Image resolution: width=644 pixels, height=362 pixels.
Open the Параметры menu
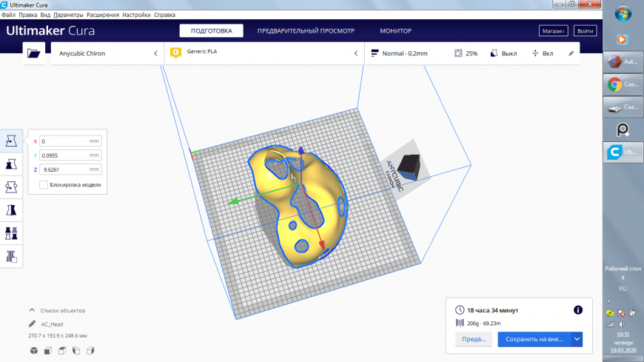pos(68,15)
